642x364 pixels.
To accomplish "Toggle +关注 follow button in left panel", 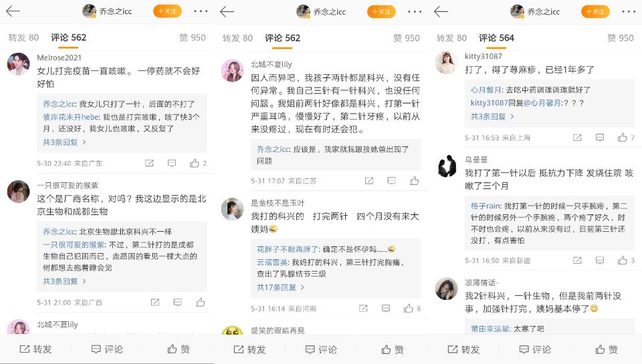I will (167, 11).
